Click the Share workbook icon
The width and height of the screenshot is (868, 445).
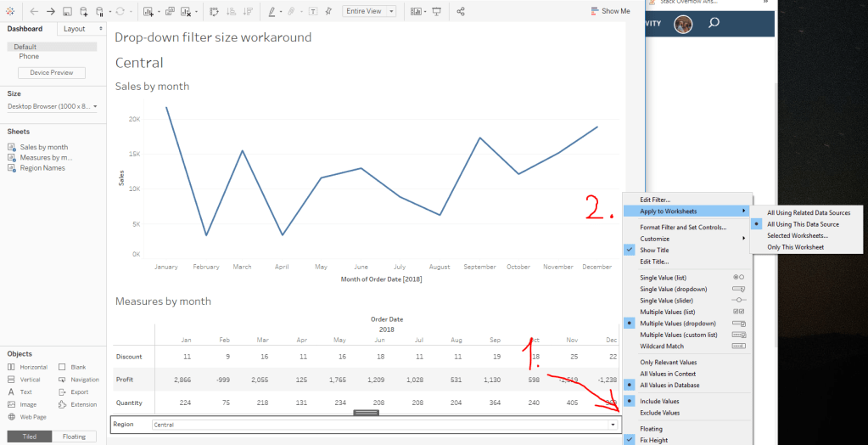(461, 12)
